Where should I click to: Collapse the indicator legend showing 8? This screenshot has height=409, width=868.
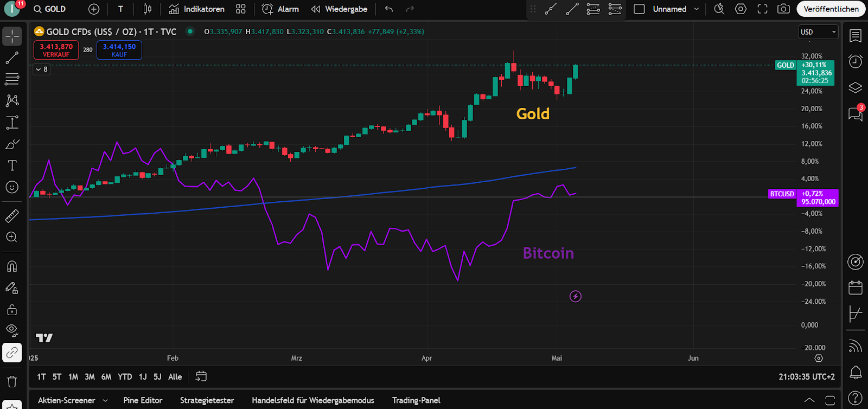tap(41, 69)
